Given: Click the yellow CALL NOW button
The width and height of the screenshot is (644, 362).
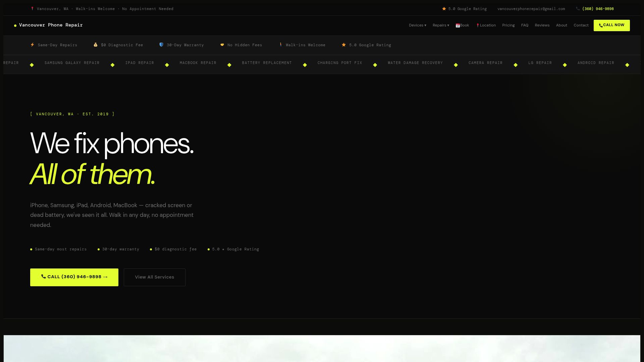Looking at the screenshot, I should [x=611, y=25].
